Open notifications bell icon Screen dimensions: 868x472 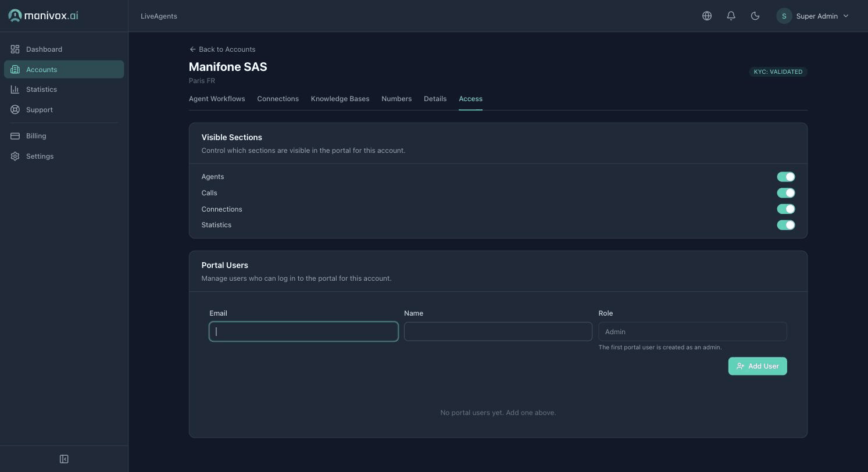[731, 16]
